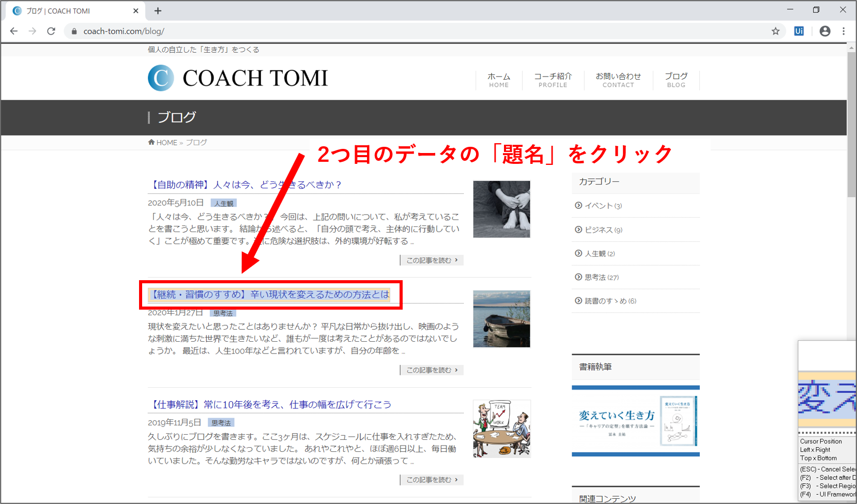The width and height of the screenshot is (857, 504).
Task: Bookmark this page with star icon
Action: point(775,31)
